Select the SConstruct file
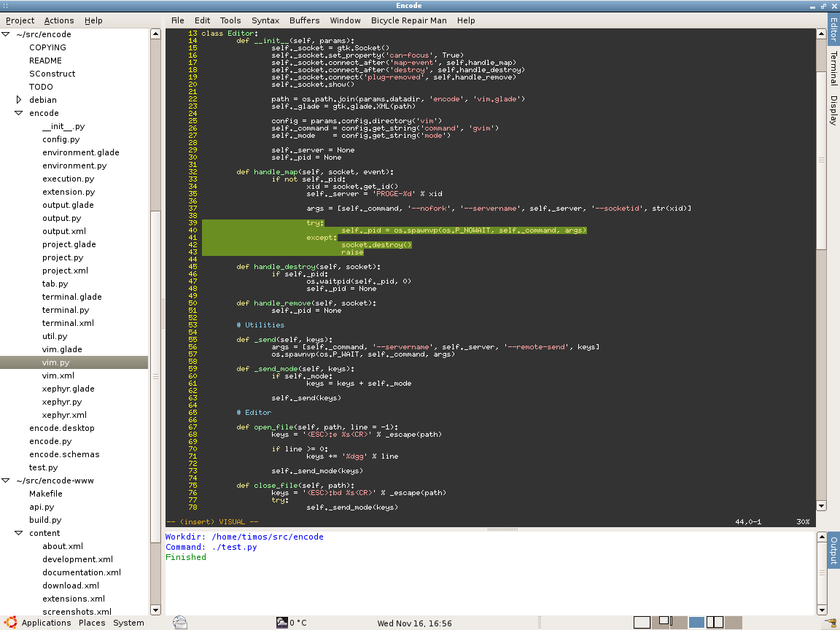Screen dimensions: 840x630 [52, 74]
